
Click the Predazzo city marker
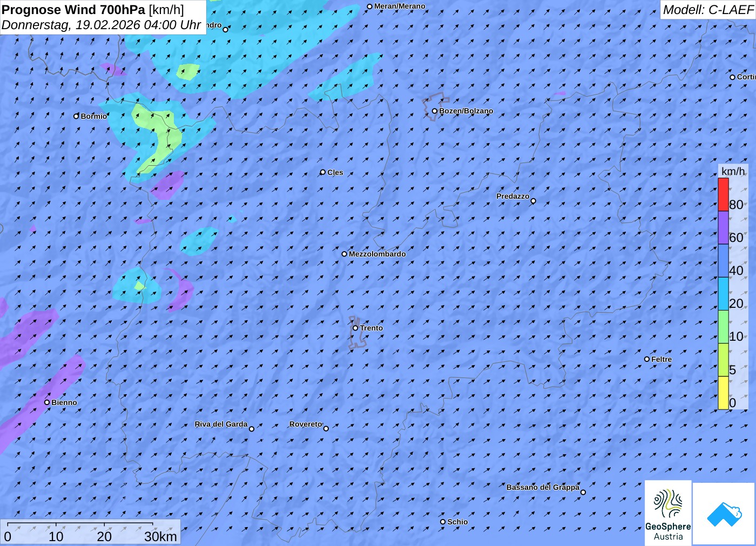(533, 201)
